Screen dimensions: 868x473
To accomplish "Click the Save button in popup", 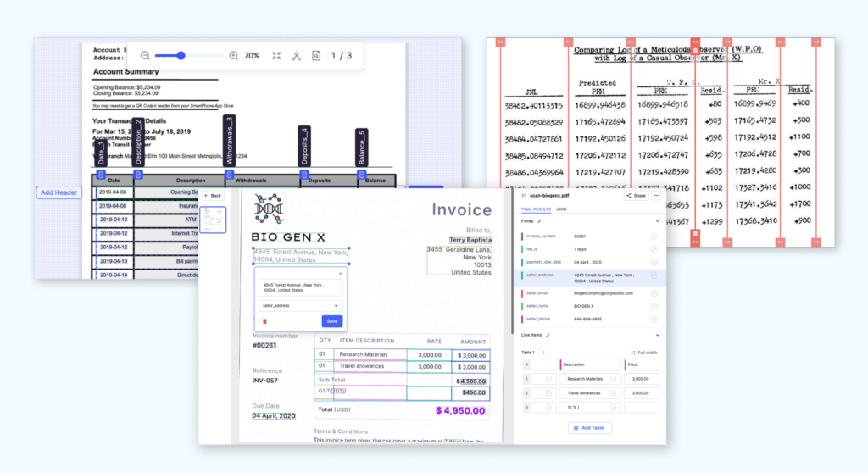I will tap(332, 321).
